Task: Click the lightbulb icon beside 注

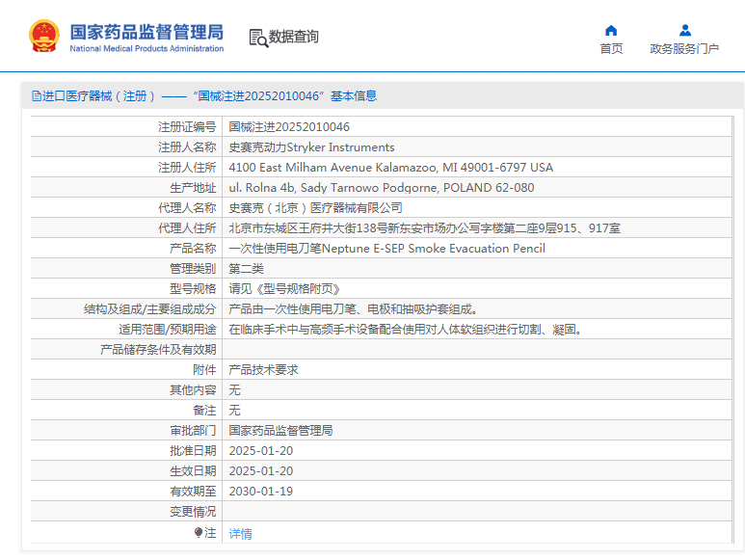Action: (199, 532)
